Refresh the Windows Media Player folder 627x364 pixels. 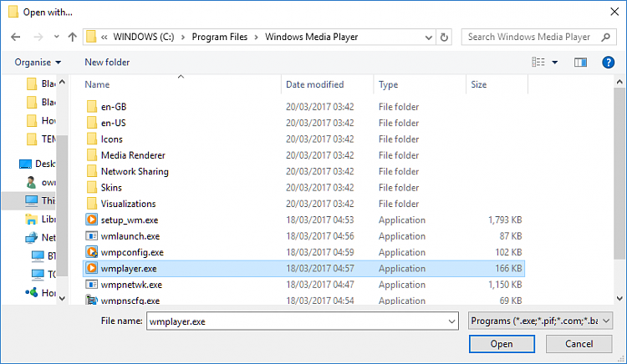444,37
